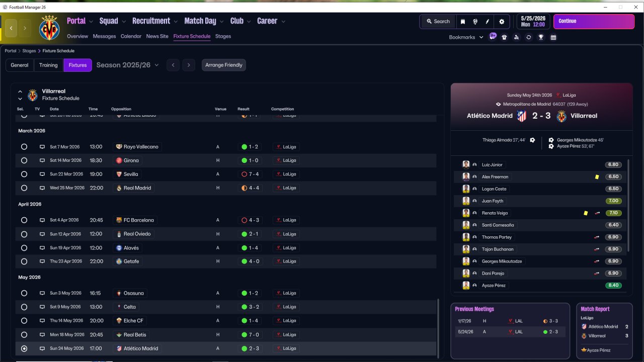Go to next season arrow button

tap(189, 65)
